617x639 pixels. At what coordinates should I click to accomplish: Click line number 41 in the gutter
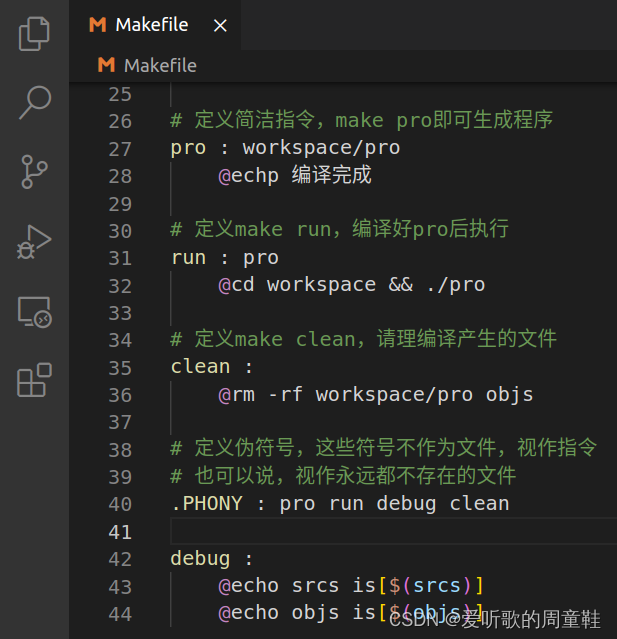pos(120,532)
